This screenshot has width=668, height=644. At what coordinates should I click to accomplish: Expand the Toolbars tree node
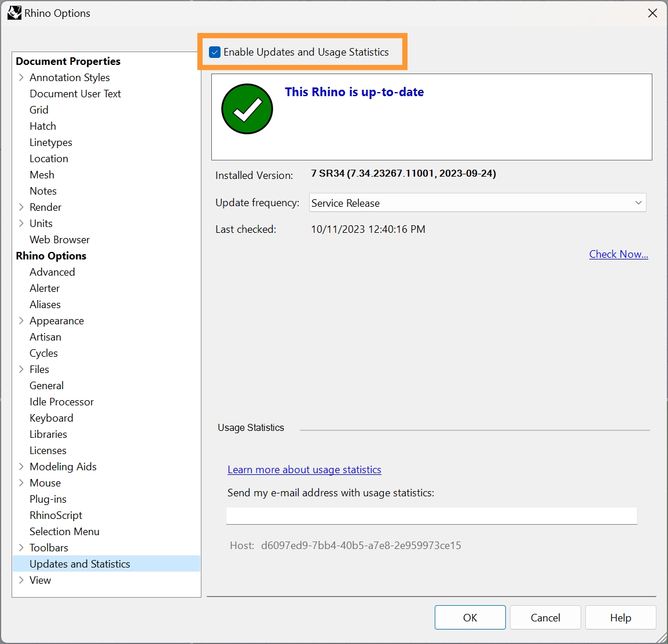pos(21,548)
